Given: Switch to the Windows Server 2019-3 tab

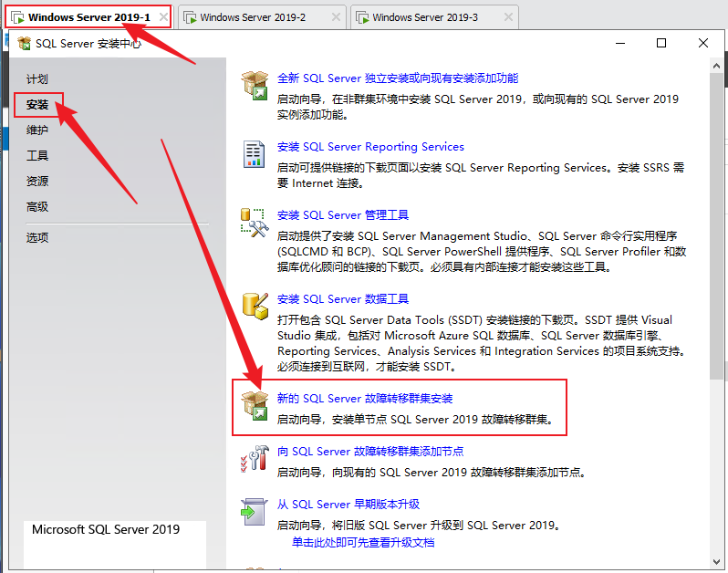Looking at the screenshot, I should point(434,17).
